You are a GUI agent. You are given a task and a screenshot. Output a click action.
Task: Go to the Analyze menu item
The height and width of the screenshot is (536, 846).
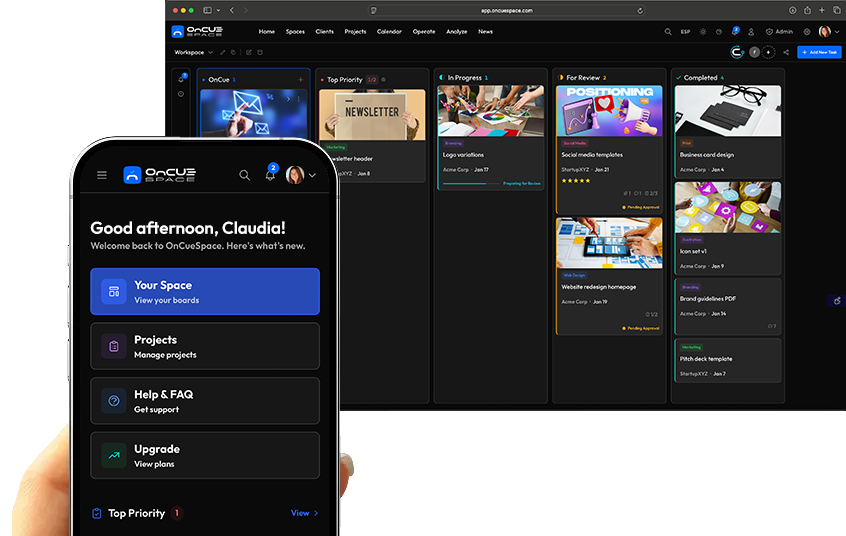[x=456, y=32]
